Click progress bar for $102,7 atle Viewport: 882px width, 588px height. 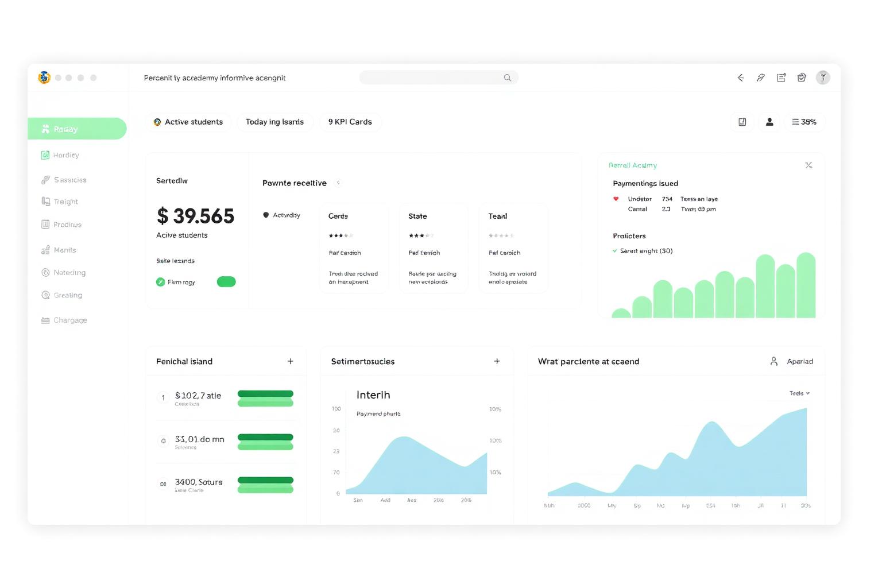click(265, 398)
